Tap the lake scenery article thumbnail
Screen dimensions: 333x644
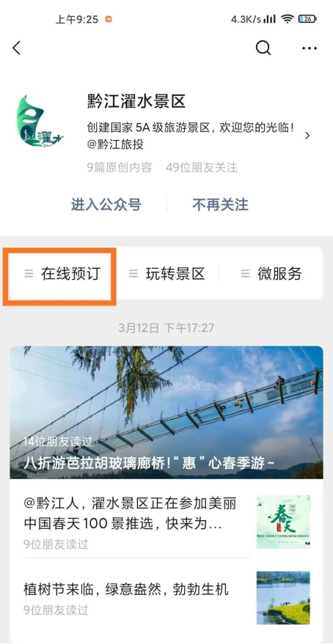point(283,598)
